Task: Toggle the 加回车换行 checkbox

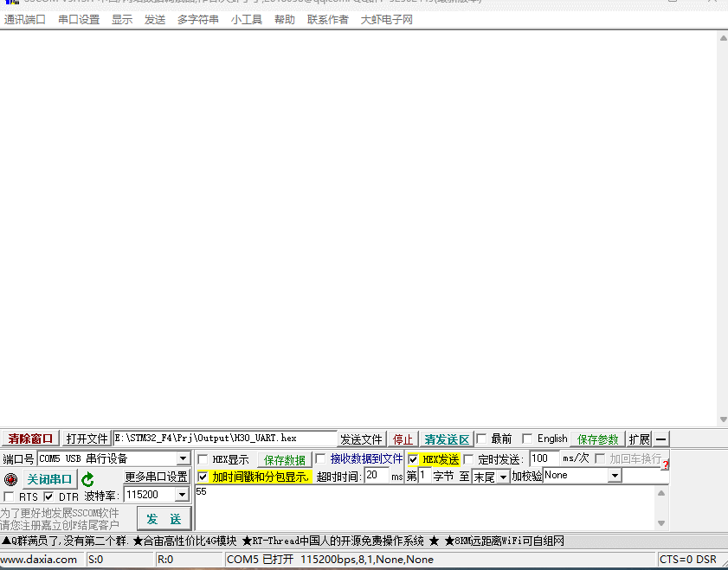Action: 600,459
